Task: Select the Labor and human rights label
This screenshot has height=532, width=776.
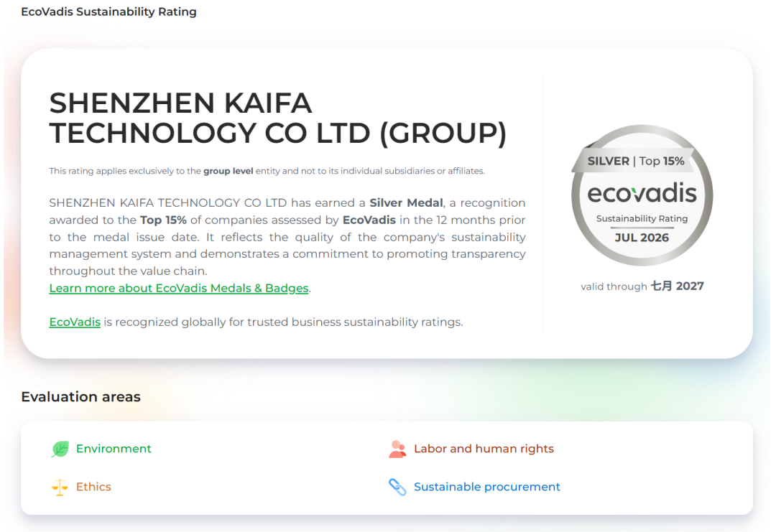Action: click(x=484, y=449)
